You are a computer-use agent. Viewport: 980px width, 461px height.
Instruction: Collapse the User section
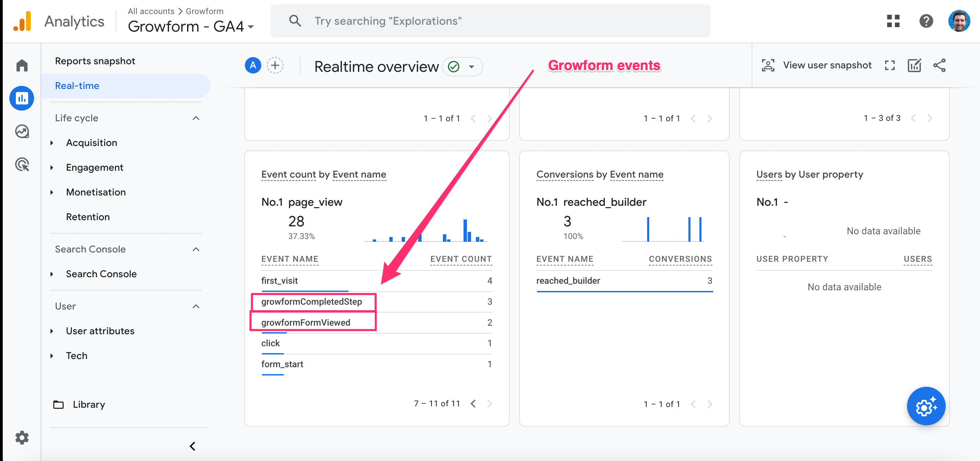point(196,306)
